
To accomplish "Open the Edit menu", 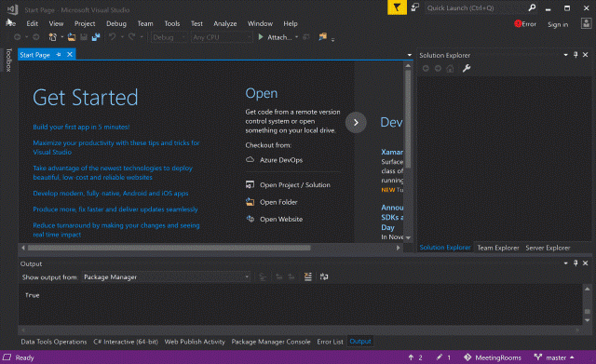I will pyautogui.click(x=32, y=23).
